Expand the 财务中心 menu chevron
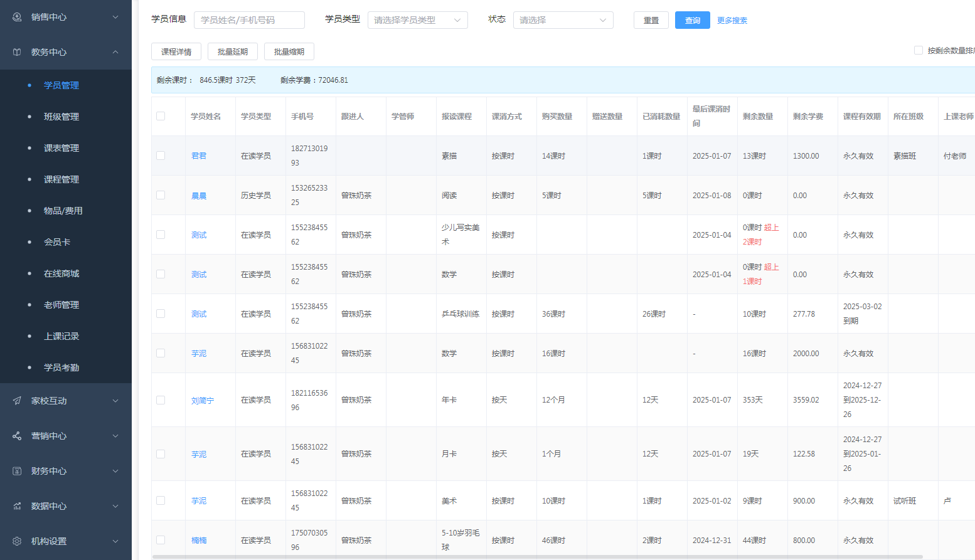975x560 pixels. pos(115,471)
